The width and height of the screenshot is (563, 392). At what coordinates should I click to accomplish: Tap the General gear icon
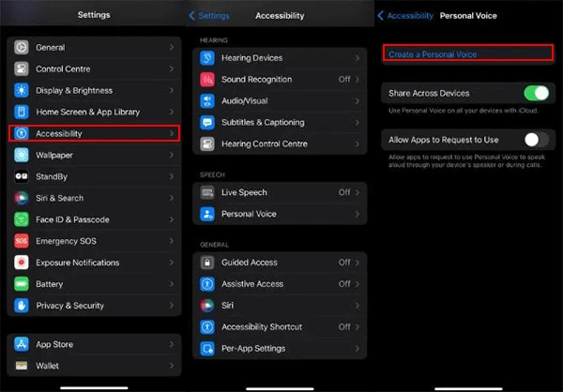(x=22, y=48)
